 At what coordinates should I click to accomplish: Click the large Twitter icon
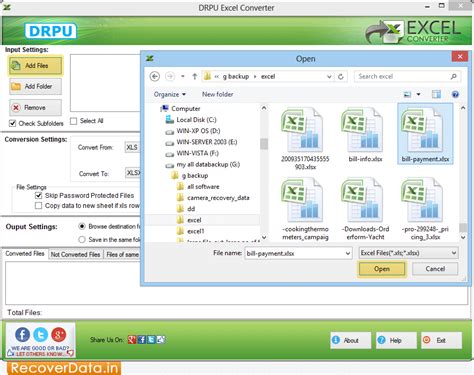point(41,335)
